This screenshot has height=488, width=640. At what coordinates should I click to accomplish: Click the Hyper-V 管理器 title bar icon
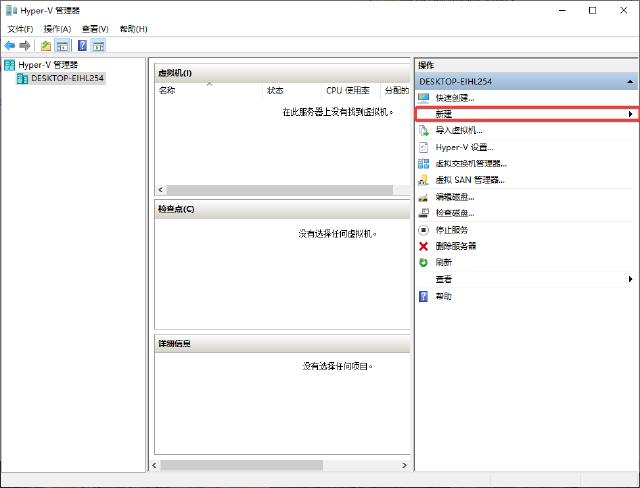(11, 10)
